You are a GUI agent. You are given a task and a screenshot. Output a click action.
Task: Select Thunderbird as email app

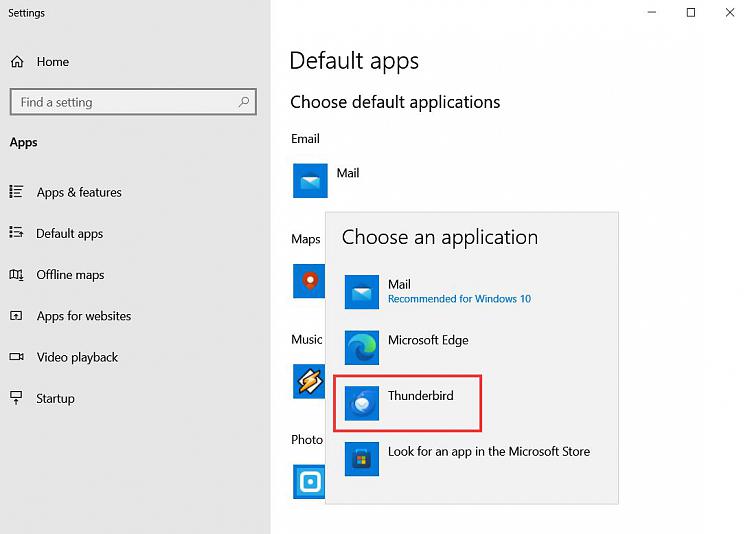pyautogui.click(x=408, y=403)
